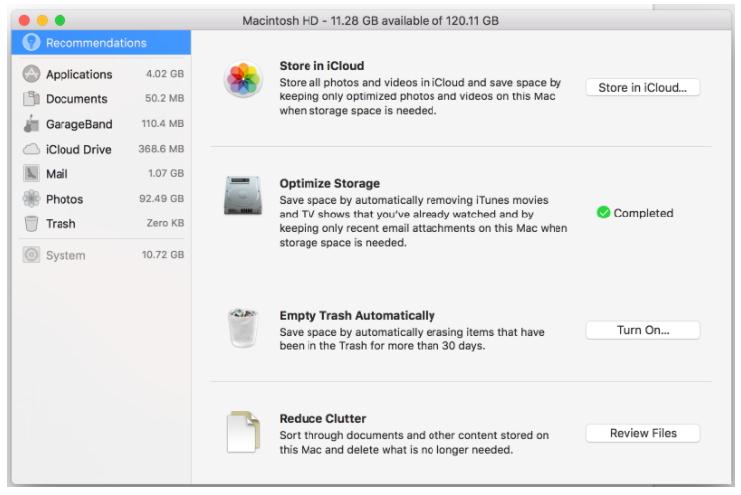
Task: Click the Applications icon in sidebar
Action: 31,74
